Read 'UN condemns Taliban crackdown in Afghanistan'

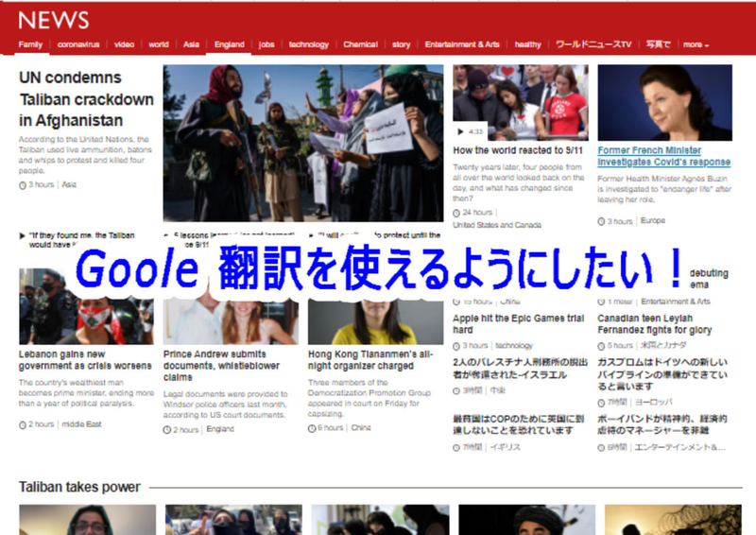point(86,99)
